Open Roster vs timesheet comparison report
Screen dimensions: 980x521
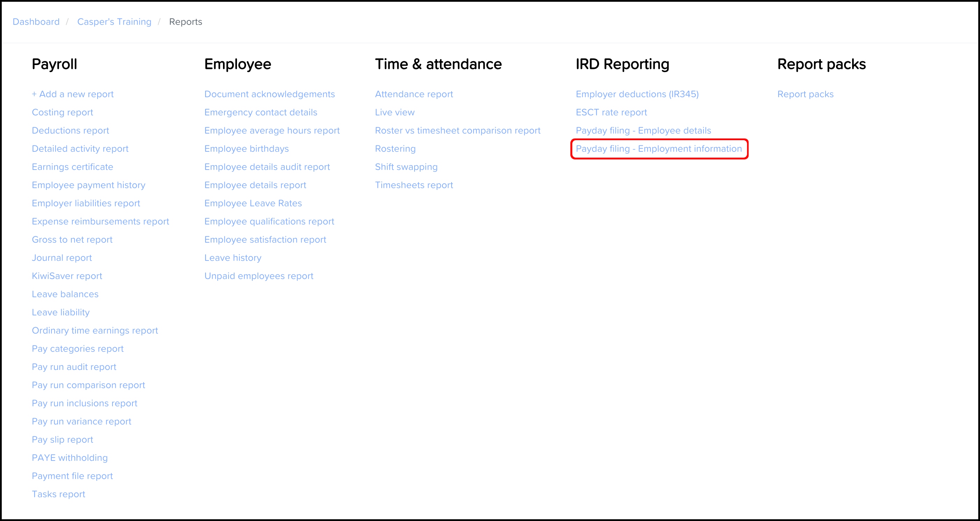tap(457, 130)
